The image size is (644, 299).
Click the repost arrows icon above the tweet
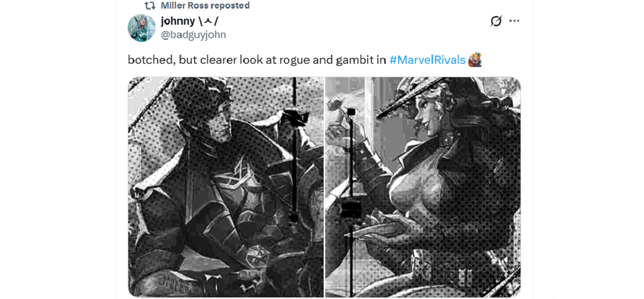[150, 6]
